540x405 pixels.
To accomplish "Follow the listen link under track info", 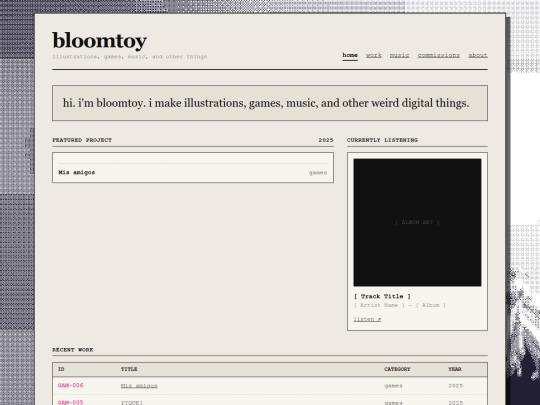I will coord(367,319).
